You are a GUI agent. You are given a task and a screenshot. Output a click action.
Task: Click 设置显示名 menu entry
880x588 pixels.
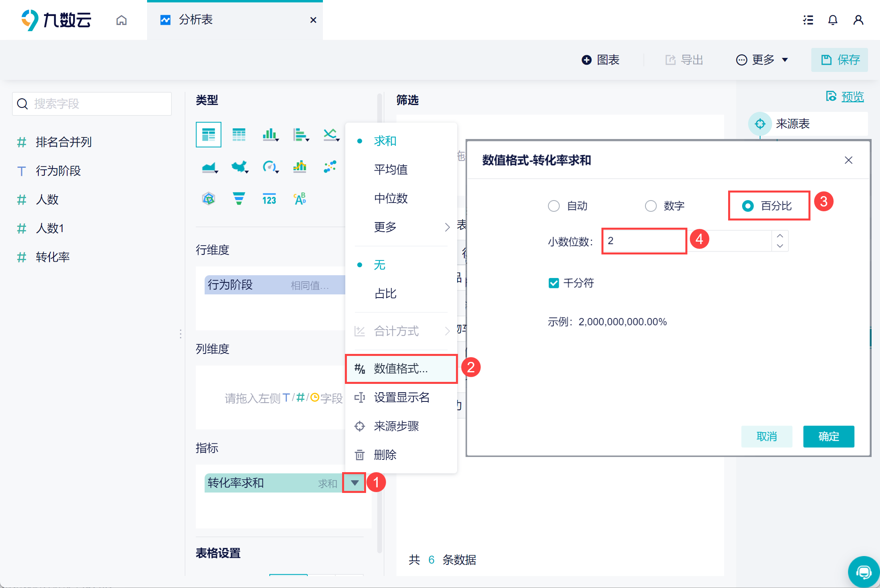point(401,397)
